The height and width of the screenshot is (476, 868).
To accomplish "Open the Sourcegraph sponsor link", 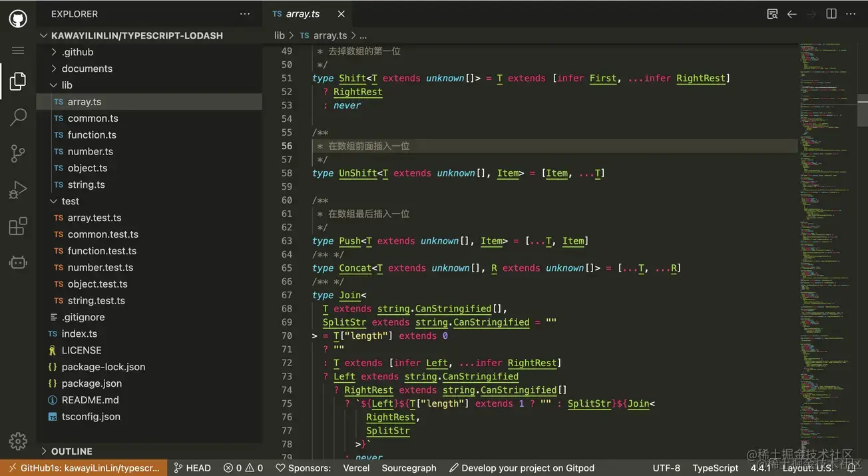I will point(409,468).
